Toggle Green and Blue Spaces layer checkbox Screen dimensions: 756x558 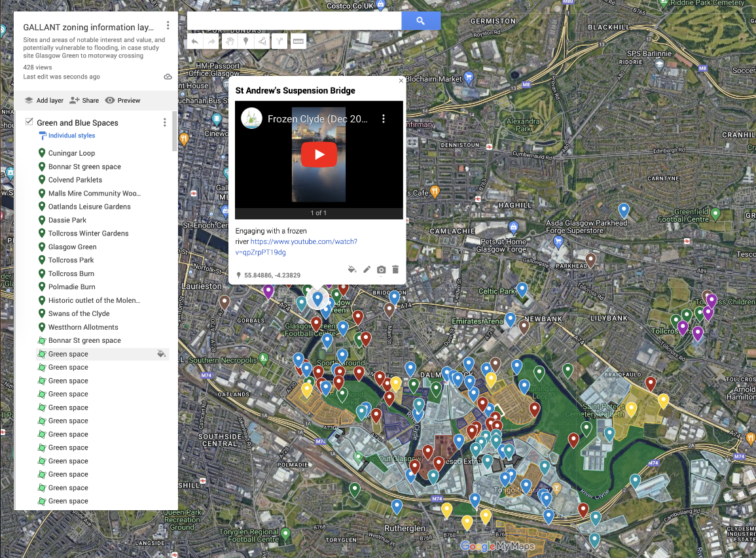point(29,122)
